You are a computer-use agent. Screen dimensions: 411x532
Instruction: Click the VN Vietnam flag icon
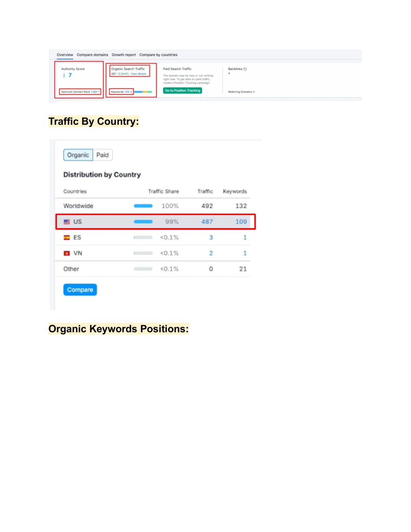click(x=67, y=253)
